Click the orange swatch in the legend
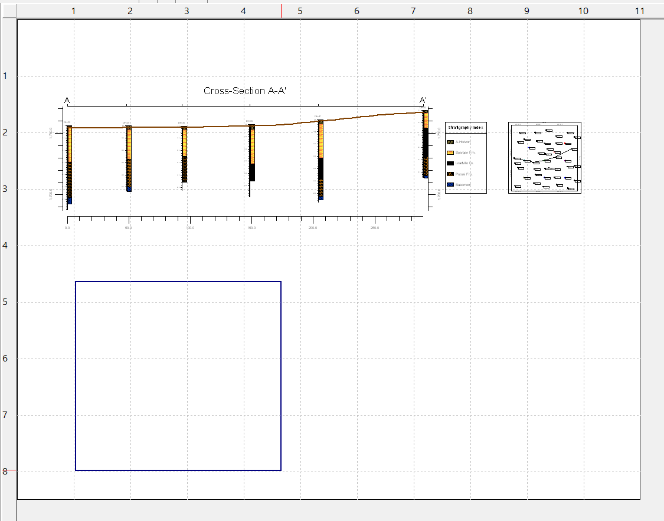 (452, 153)
